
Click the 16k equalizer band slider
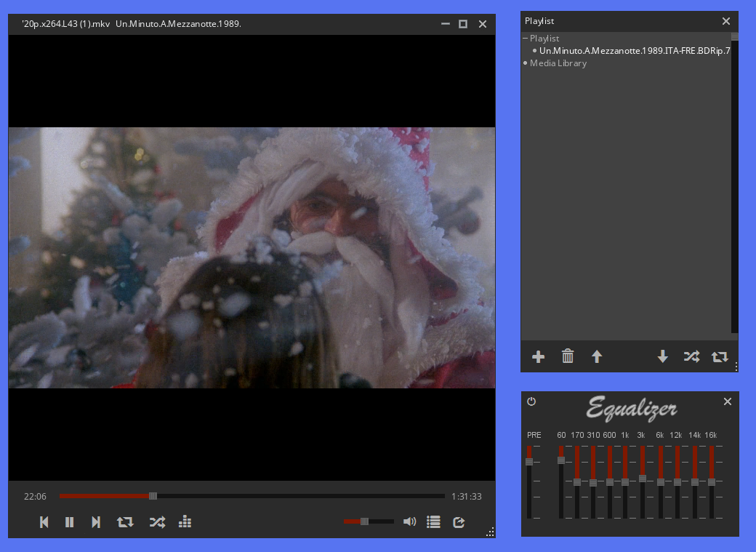(x=712, y=482)
